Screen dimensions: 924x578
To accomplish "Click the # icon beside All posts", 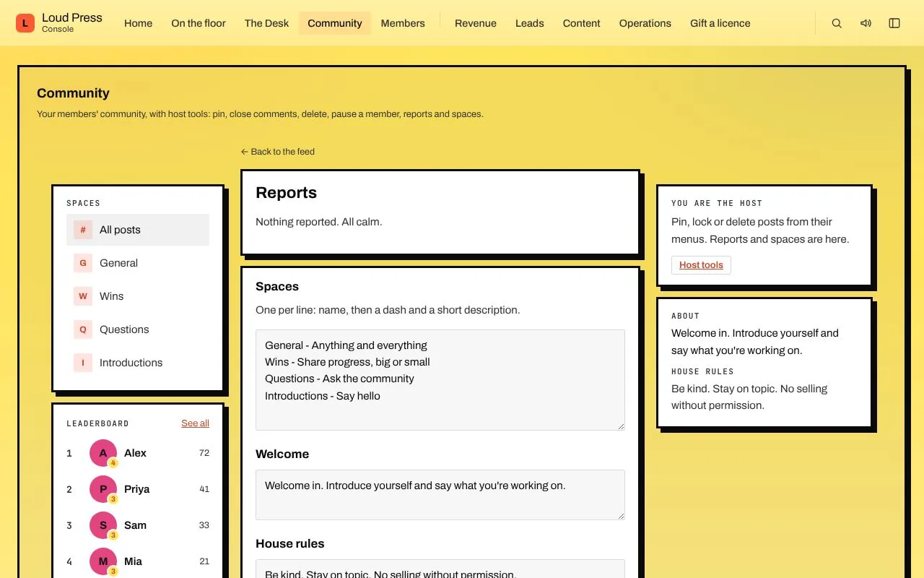I will pos(83,230).
